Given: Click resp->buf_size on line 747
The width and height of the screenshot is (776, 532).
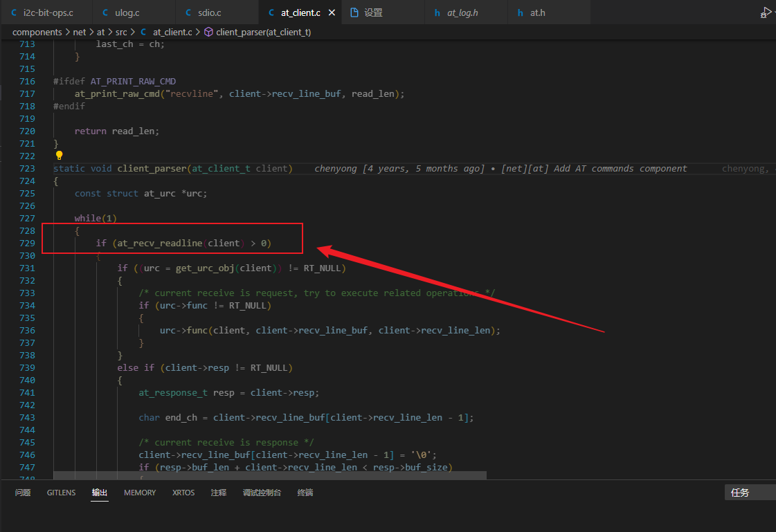Looking at the screenshot, I should click(x=410, y=467).
